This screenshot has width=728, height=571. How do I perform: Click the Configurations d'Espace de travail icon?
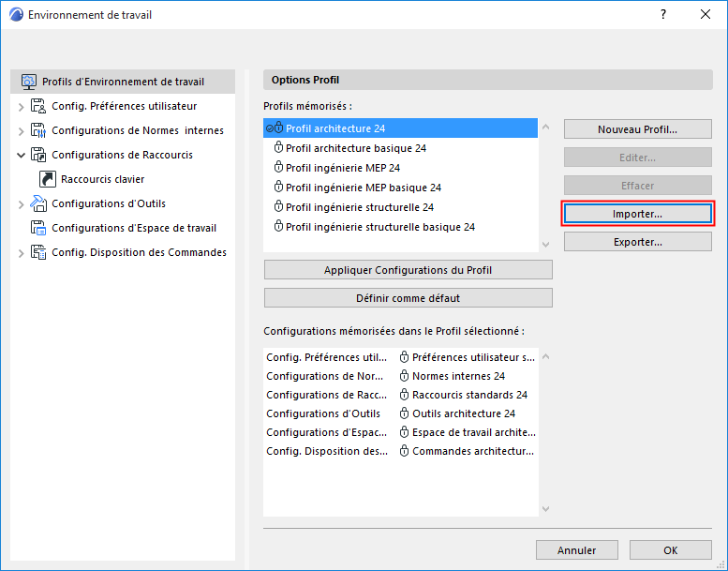coord(38,228)
